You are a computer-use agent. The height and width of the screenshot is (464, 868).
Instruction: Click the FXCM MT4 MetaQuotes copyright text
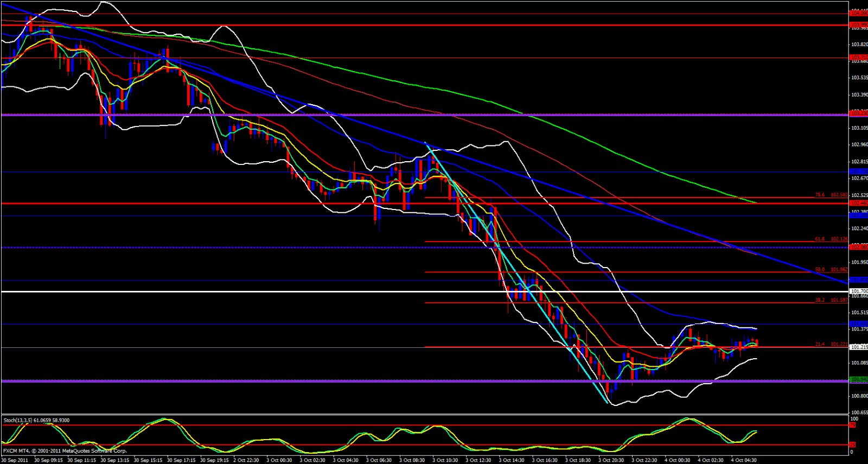tap(65, 451)
